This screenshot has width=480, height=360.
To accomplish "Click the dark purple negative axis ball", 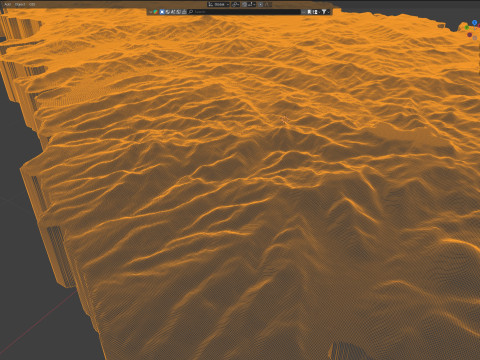I will [470, 35].
